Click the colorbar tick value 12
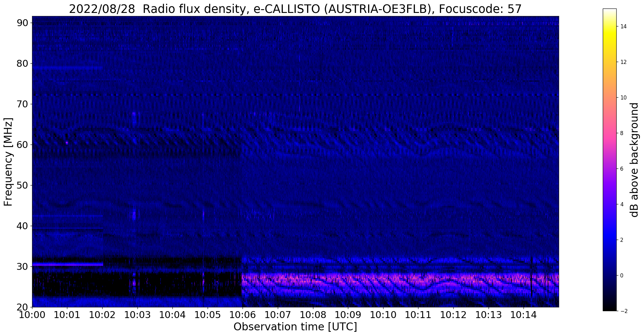The image size is (644, 336). click(x=623, y=62)
